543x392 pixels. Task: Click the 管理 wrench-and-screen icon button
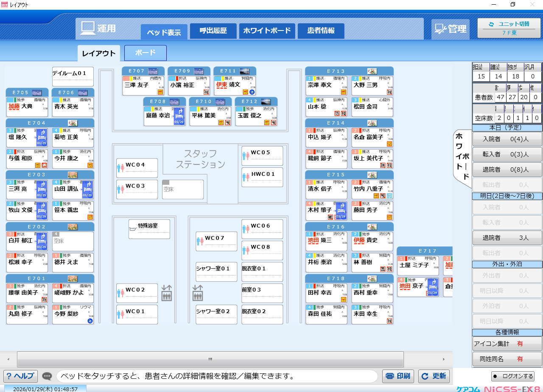tap(451, 29)
